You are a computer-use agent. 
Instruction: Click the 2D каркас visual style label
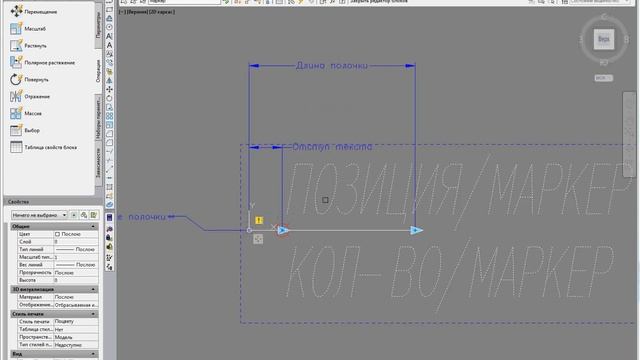click(x=162, y=12)
